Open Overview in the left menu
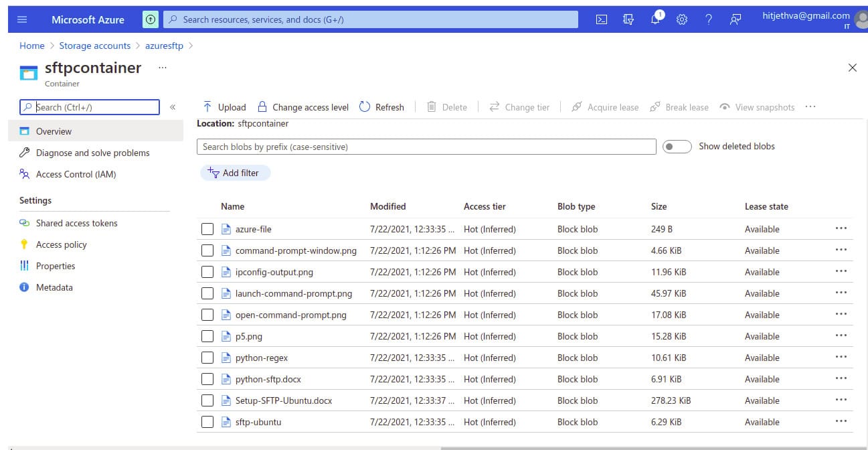Viewport: 868px width, 450px height. 95,131
